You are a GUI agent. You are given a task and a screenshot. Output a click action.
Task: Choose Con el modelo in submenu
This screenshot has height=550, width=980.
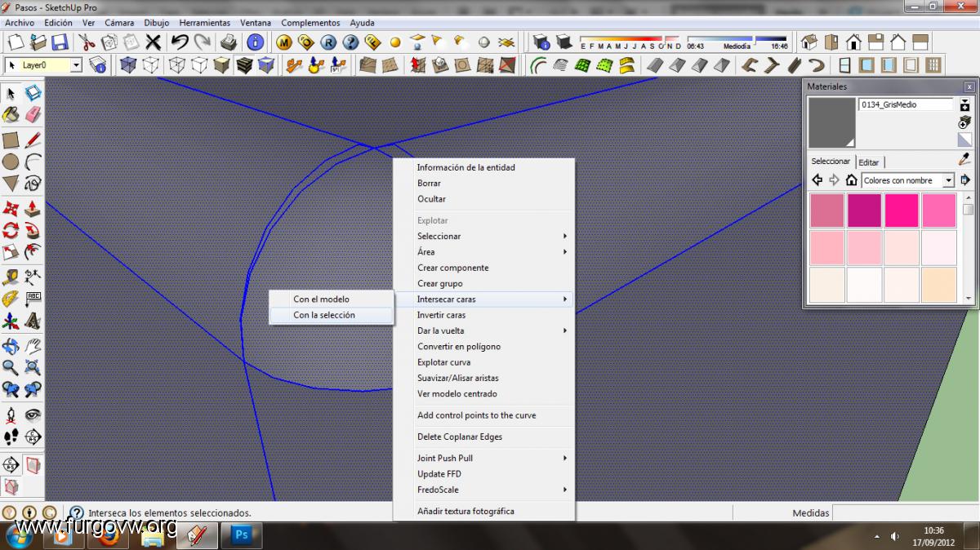tap(332, 299)
